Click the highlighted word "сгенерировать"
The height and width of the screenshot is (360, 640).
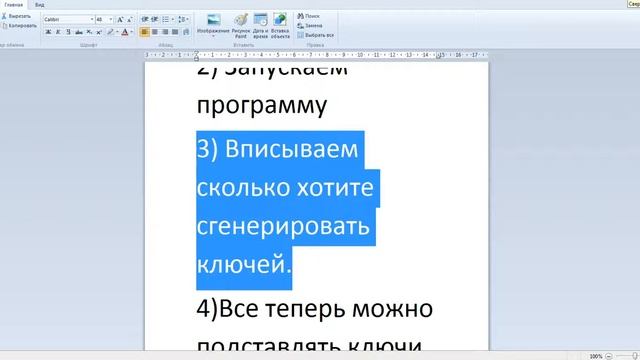[x=283, y=227]
